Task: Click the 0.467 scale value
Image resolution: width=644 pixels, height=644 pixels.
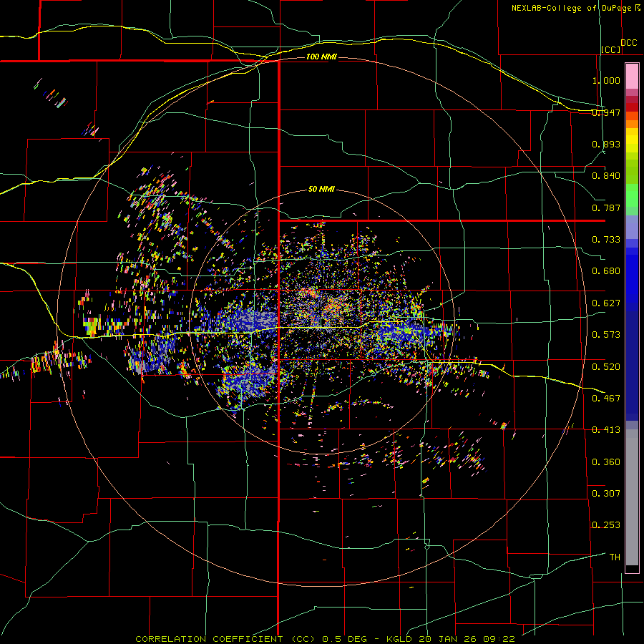Action: pyautogui.click(x=606, y=399)
